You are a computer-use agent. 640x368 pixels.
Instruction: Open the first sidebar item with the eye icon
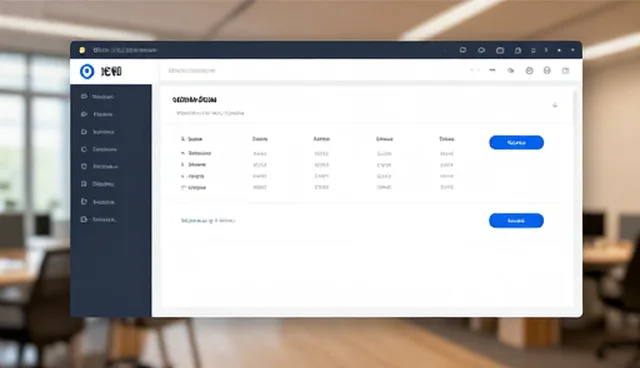click(x=98, y=97)
